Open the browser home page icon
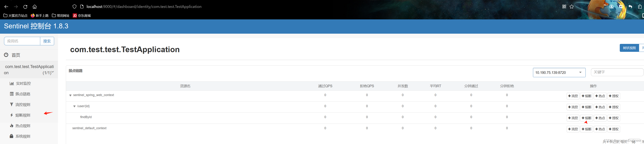This screenshot has height=144, width=644. [x=35, y=7]
